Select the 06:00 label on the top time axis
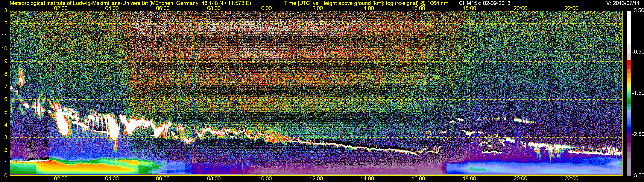Screen dimensions: 644x182 (x=163, y=8)
